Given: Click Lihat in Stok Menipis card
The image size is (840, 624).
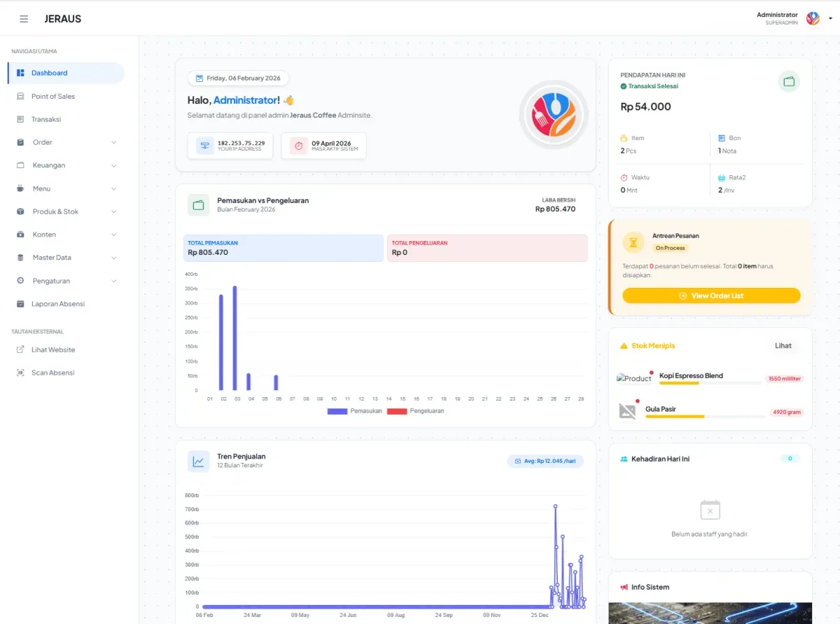Looking at the screenshot, I should tap(783, 345).
